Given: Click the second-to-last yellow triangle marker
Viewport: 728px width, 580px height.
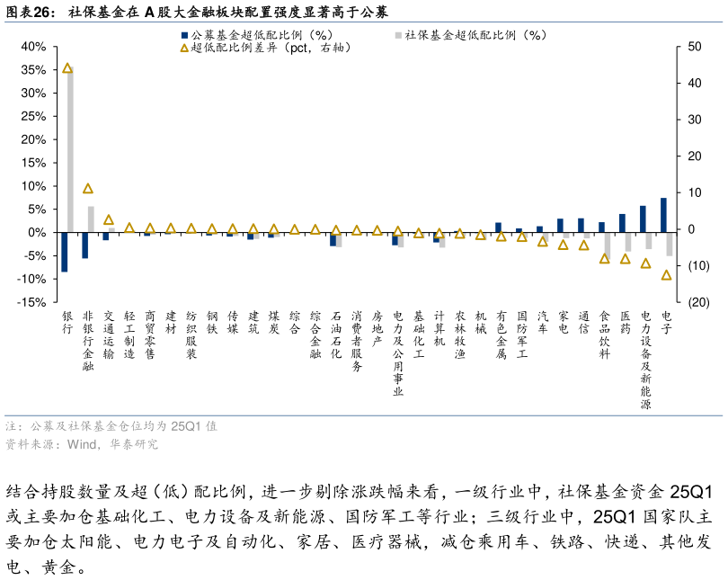Looking at the screenshot, I should click(645, 263).
